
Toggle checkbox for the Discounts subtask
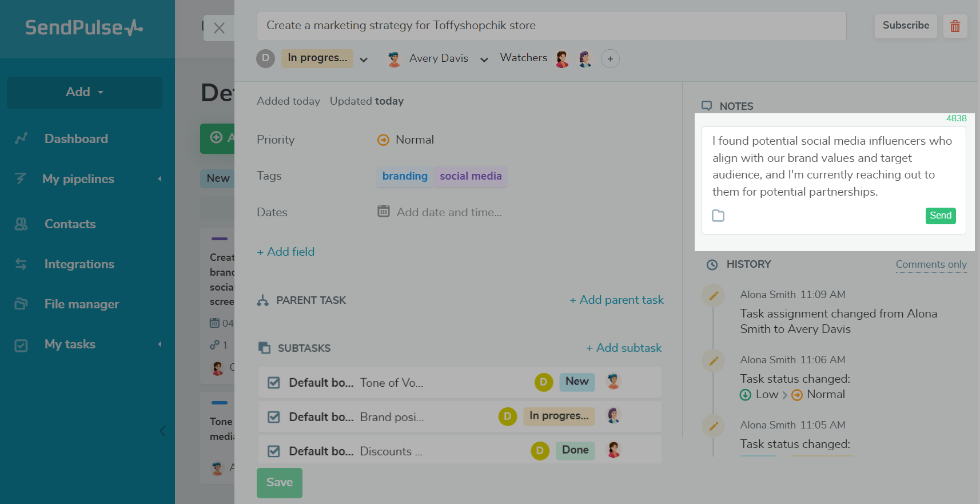point(274,451)
